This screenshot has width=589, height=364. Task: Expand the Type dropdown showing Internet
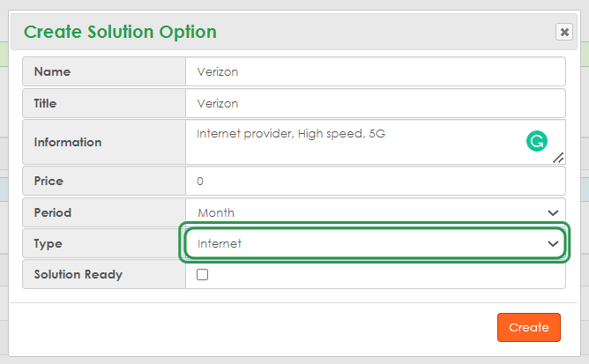coord(370,243)
